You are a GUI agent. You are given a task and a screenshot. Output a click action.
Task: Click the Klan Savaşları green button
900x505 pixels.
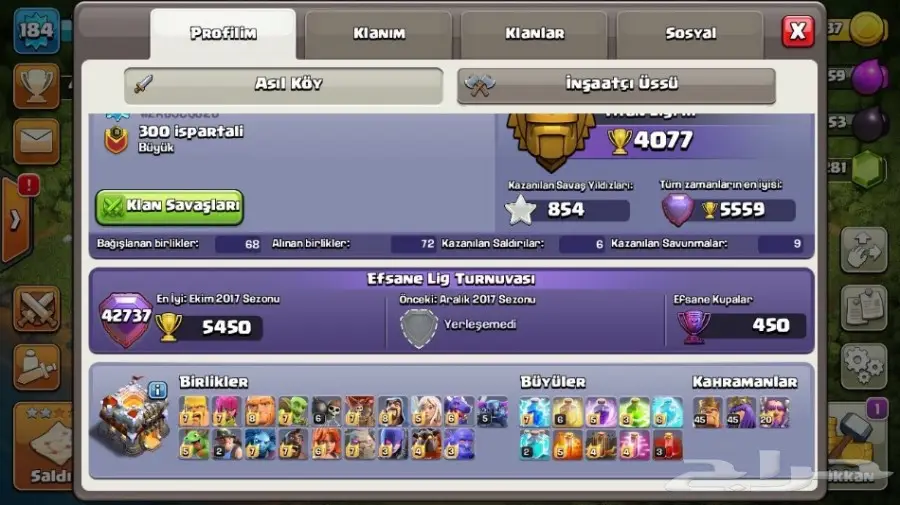tap(169, 207)
